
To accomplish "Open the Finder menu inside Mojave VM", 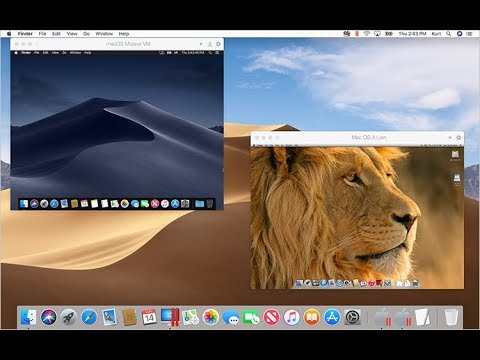I will (x=26, y=53).
